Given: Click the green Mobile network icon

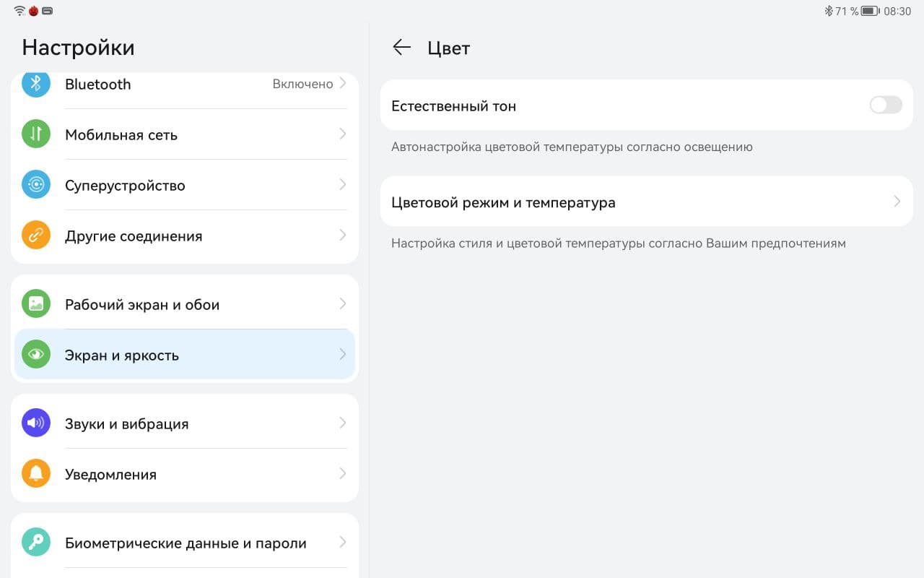Looking at the screenshot, I should tap(36, 134).
